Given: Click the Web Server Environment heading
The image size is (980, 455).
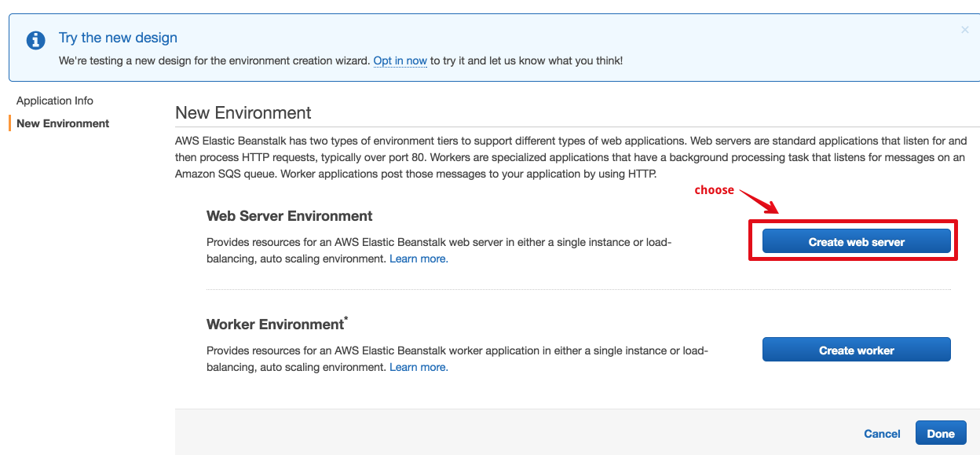Looking at the screenshot, I should pyautogui.click(x=290, y=216).
